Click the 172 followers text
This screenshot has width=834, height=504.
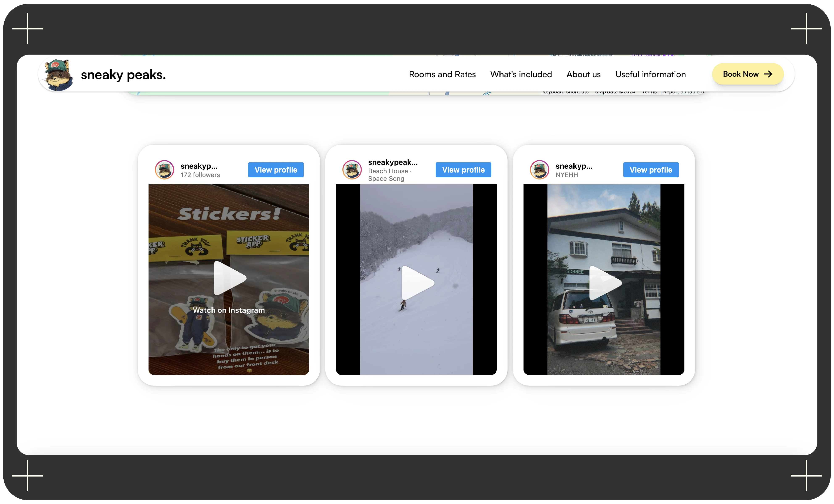click(200, 175)
